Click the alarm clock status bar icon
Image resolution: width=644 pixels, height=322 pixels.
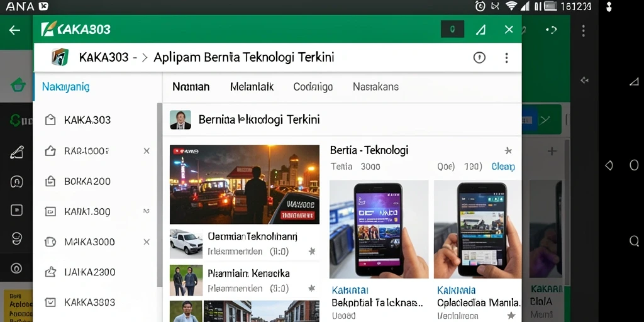coord(480,6)
